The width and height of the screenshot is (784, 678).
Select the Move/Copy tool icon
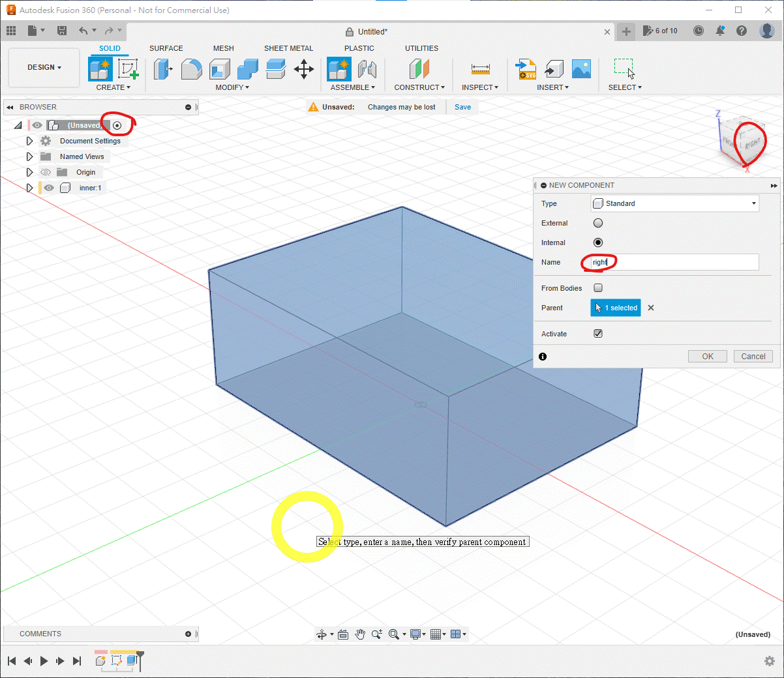[x=304, y=68]
